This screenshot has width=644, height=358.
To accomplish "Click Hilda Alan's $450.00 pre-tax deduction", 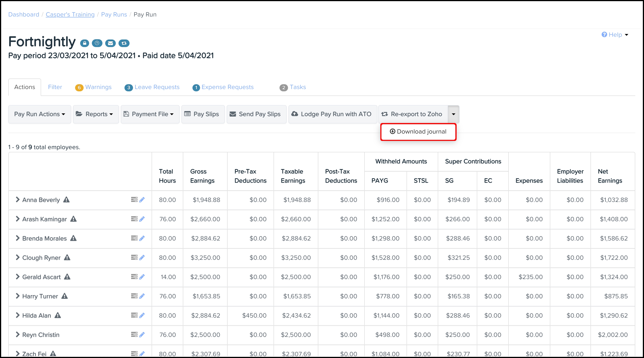I will [x=254, y=316].
